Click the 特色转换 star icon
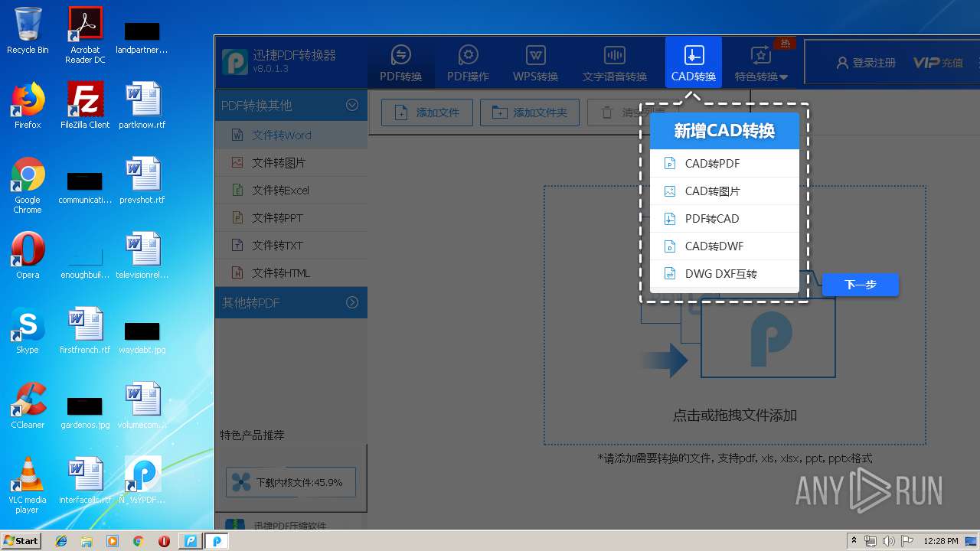 point(760,55)
